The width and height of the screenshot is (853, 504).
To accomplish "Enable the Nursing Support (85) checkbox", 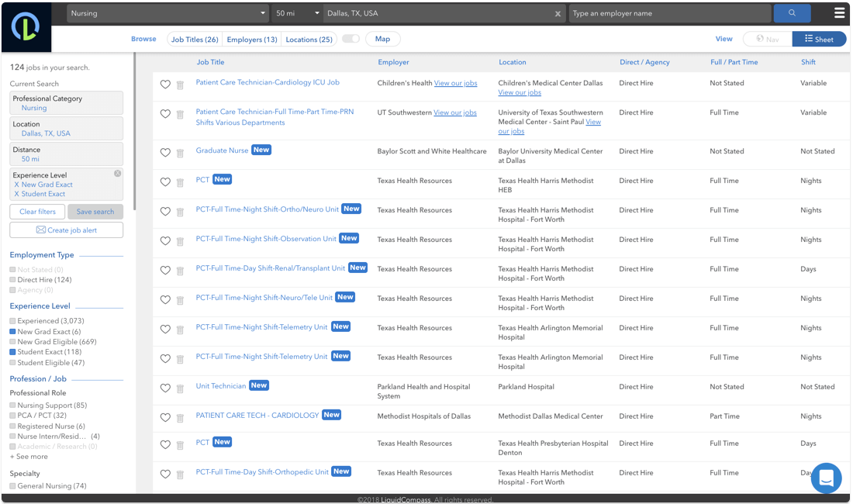I will (12, 406).
